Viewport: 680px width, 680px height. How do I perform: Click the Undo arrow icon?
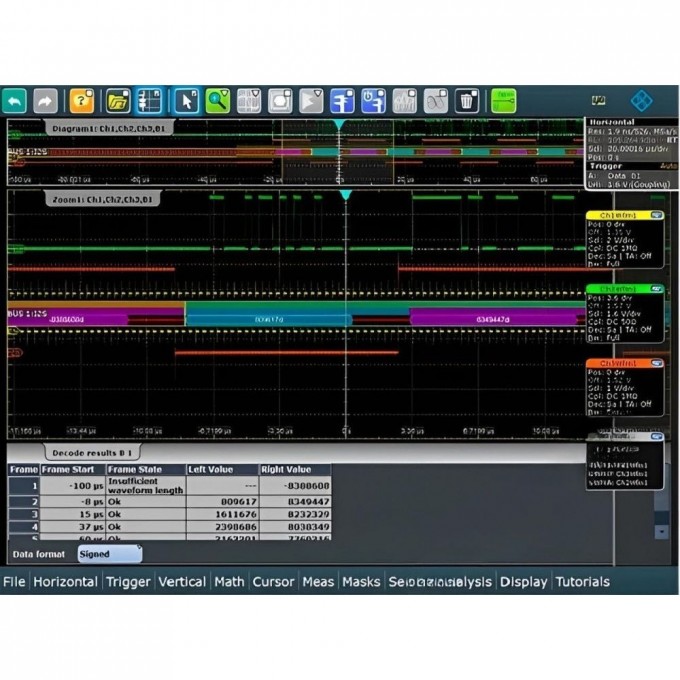[15, 101]
